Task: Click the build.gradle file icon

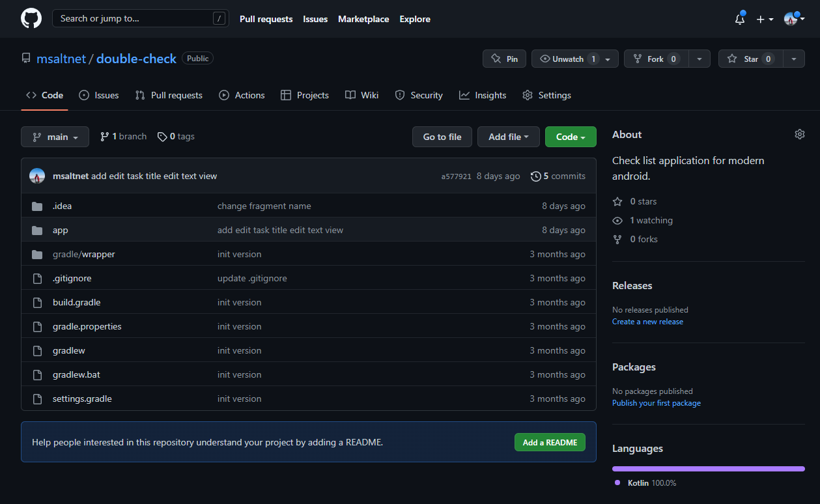Action: 37,302
